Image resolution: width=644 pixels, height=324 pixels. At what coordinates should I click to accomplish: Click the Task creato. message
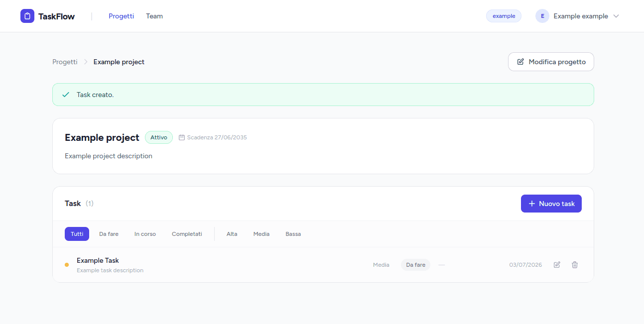click(95, 95)
